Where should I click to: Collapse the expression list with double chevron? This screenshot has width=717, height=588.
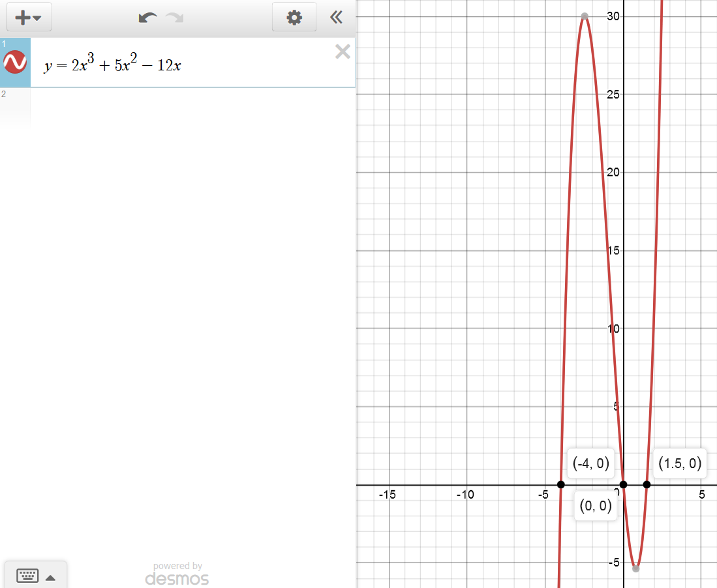click(337, 18)
